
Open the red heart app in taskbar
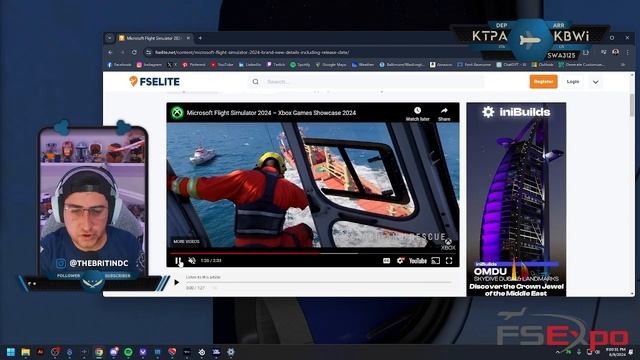point(172,352)
